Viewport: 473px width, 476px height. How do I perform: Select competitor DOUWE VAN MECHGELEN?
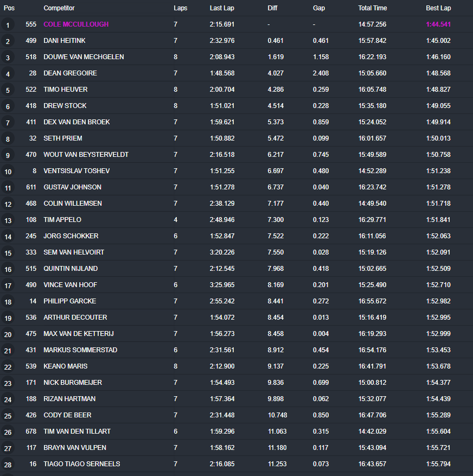84,57
